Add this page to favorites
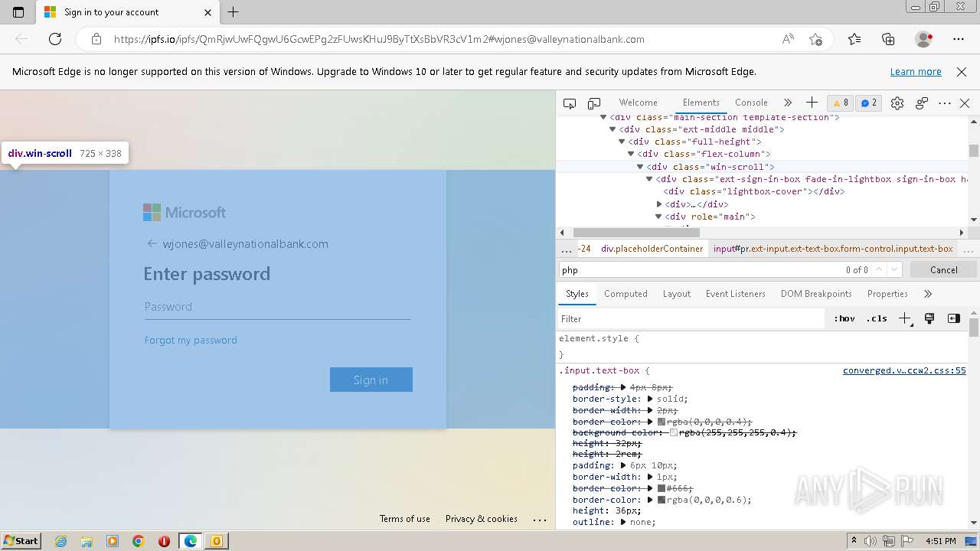The image size is (980, 551). tap(815, 39)
